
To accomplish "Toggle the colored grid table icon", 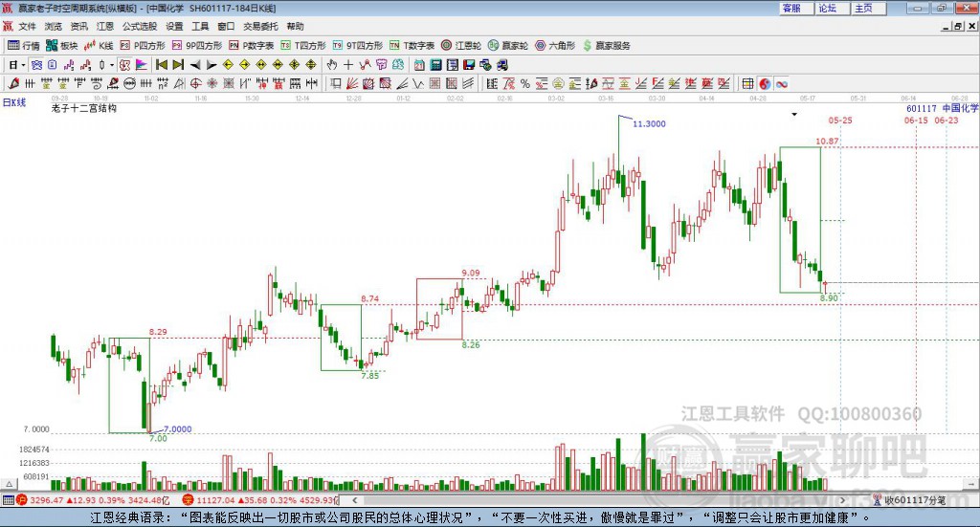I will pos(747,83).
